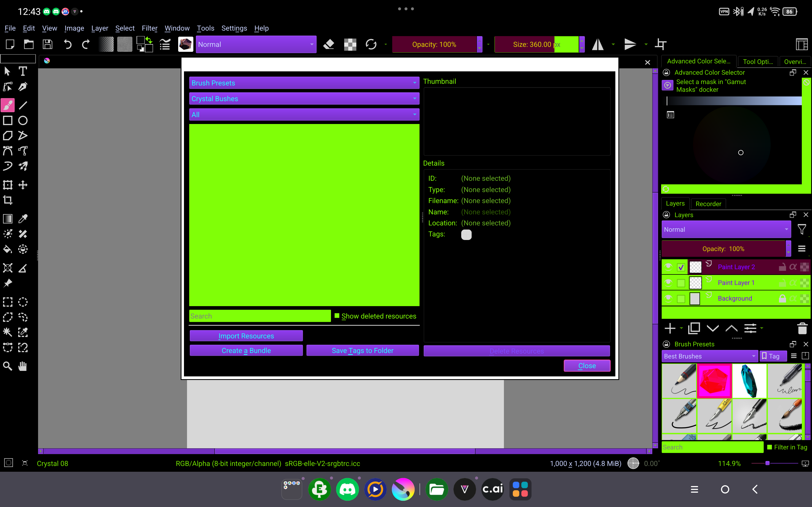
Task: Open the Crystal Bushes bundle dropdown
Action: click(304, 99)
